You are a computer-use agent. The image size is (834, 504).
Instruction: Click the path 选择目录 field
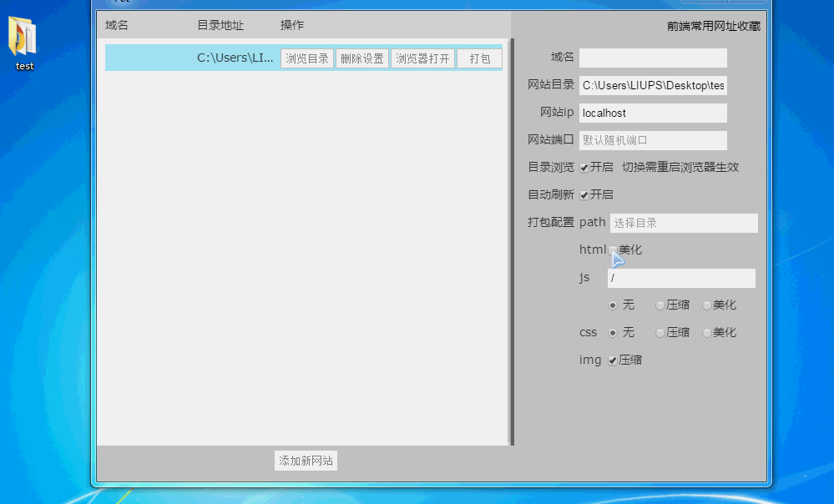point(683,223)
